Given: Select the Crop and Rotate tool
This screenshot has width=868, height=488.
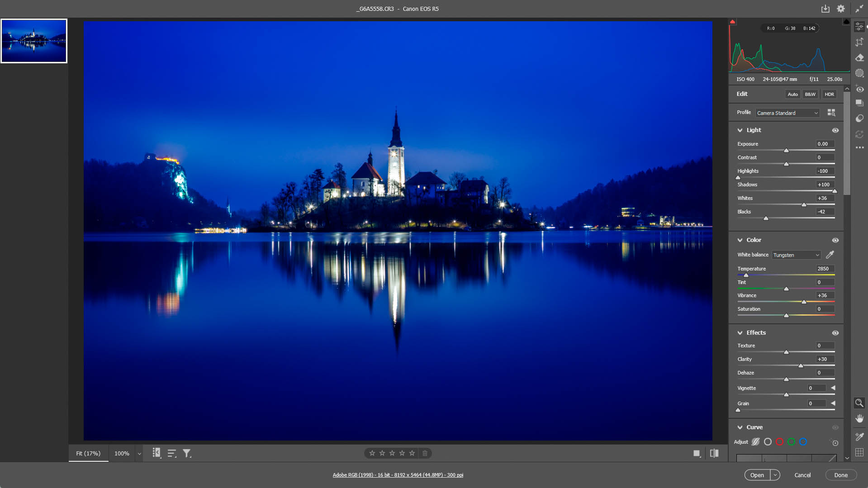Looking at the screenshot, I should [859, 42].
